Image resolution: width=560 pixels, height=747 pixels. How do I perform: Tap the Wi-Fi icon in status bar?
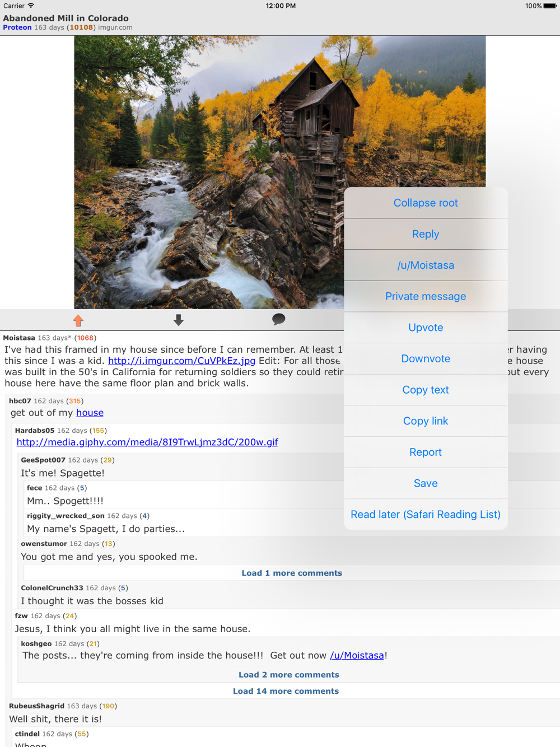(x=31, y=6)
